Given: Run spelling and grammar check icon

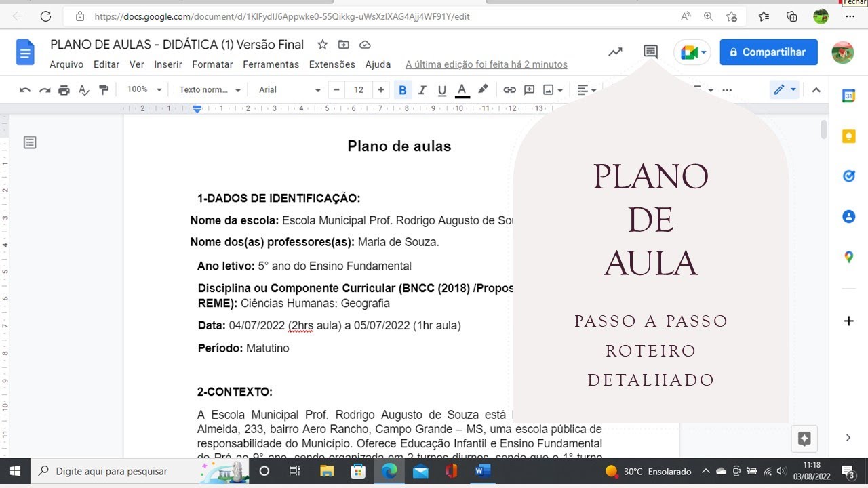Looking at the screenshot, I should tap(84, 89).
